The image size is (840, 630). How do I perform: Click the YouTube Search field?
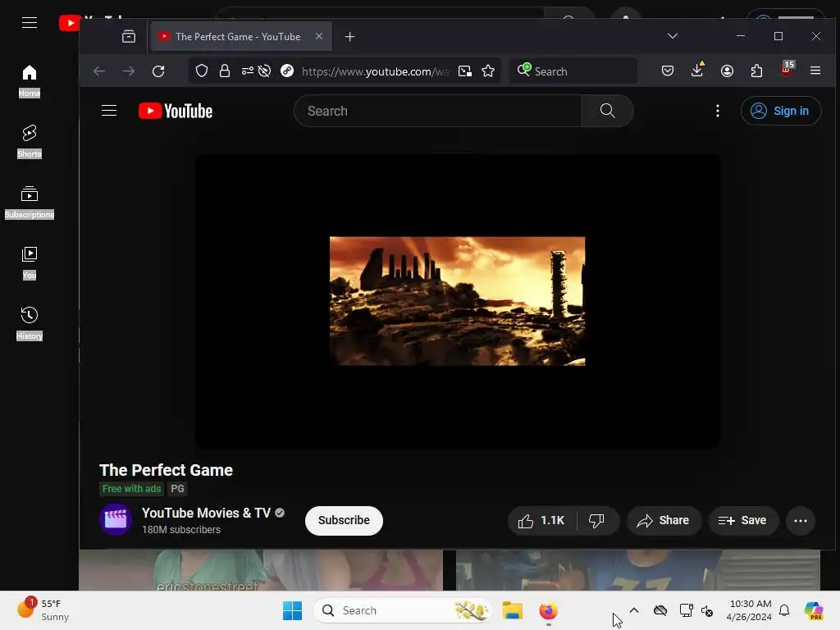coord(437,111)
